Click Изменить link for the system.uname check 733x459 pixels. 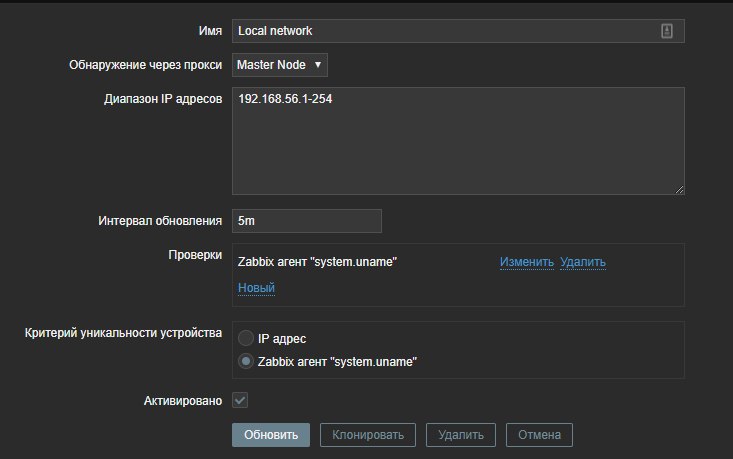[527, 262]
